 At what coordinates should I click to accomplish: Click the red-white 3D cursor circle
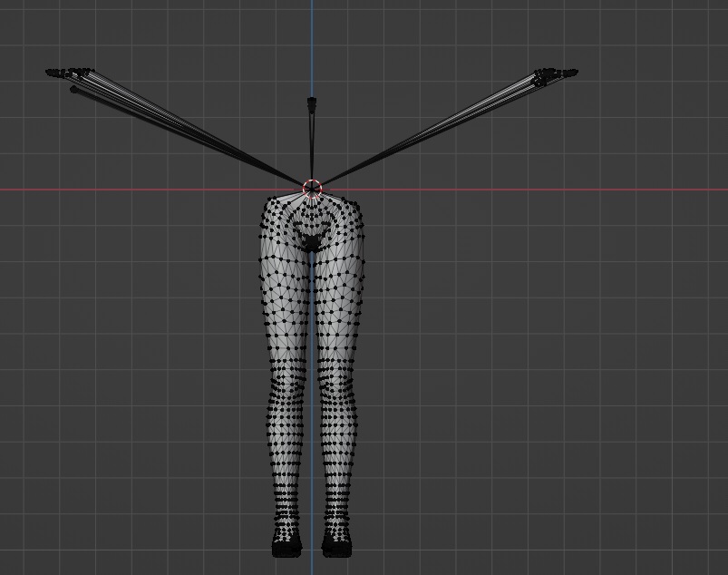pos(313,188)
